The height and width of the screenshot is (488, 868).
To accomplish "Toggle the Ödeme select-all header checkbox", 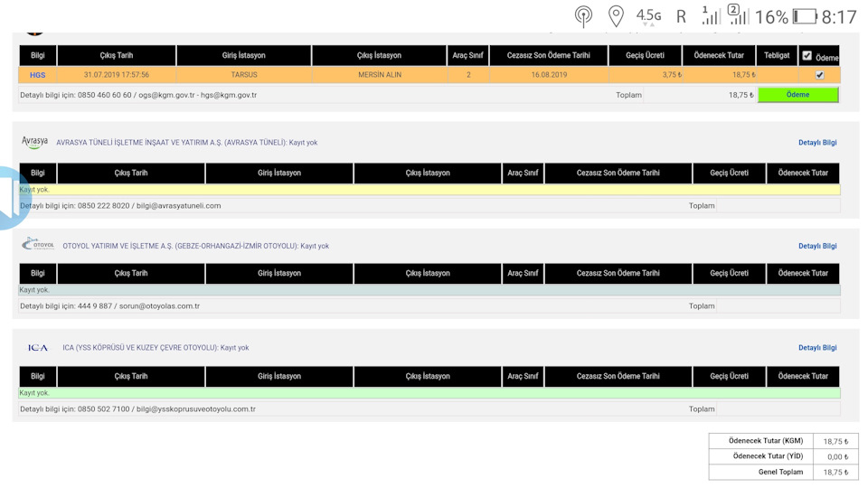I will pyautogui.click(x=807, y=55).
